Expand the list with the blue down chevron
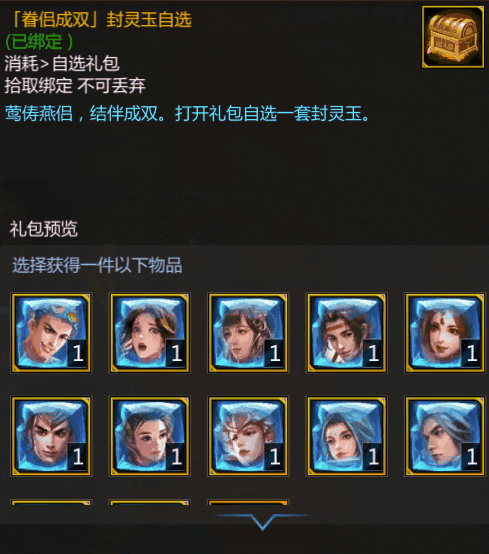The width and height of the screenshot is (489, 554). (262, 521)
